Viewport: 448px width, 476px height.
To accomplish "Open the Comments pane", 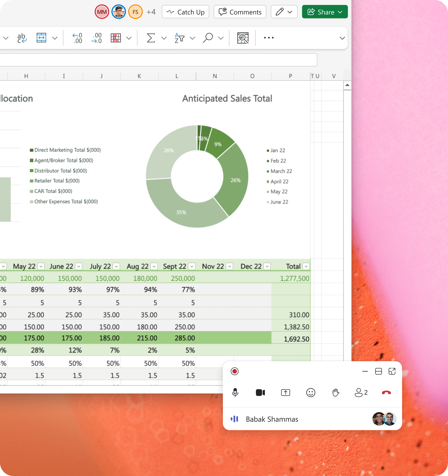I will tap(240, 12).
